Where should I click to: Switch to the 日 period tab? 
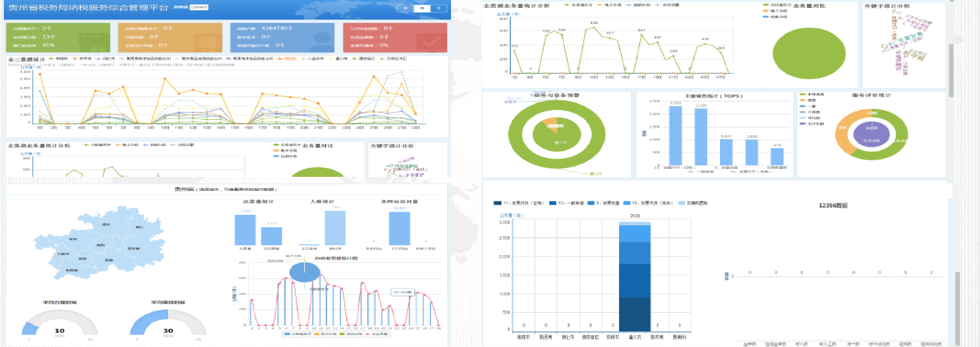coord(438,8)
